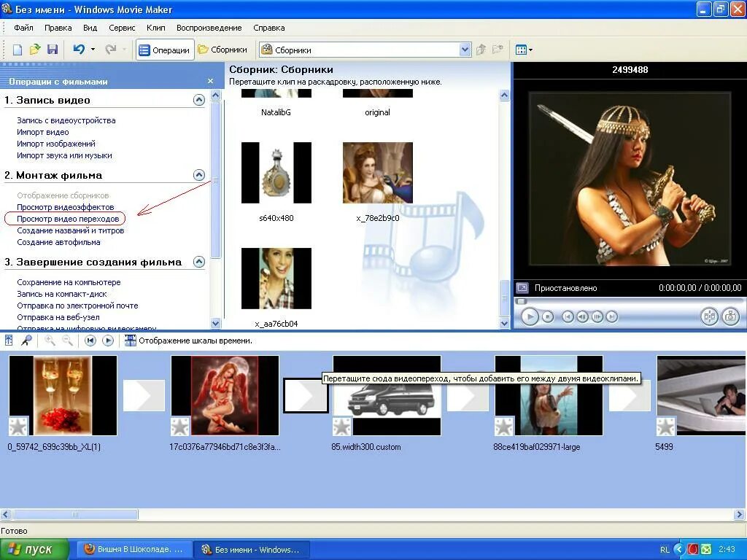The image size is (747, 560).
Task: Select the x_78e2b9c0 clip thumbnail
Action: coord(378,172)
